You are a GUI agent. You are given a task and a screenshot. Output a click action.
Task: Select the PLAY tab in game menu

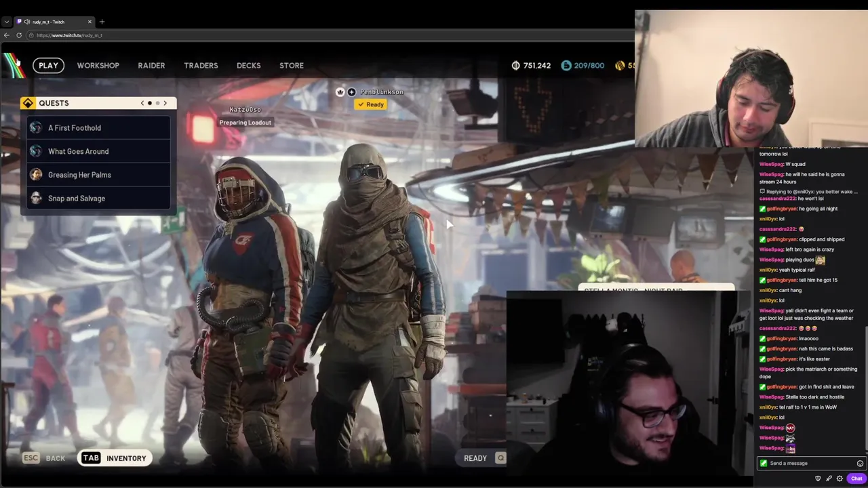[48, 66]
